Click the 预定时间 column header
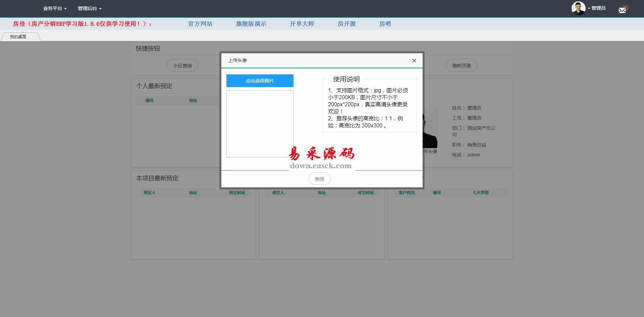Screen dimensions: 644x317 237,193
